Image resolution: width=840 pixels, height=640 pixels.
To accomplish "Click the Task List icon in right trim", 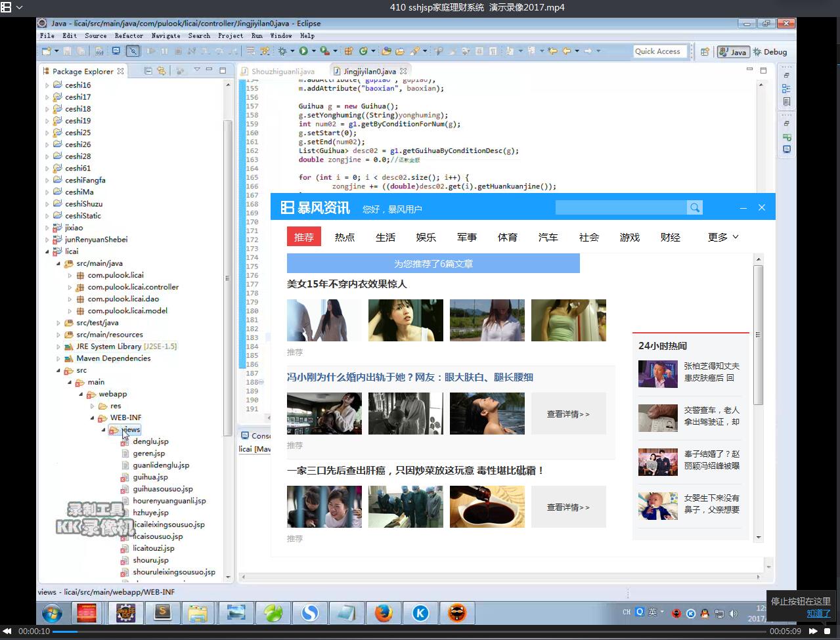I will tap(786, 102).
